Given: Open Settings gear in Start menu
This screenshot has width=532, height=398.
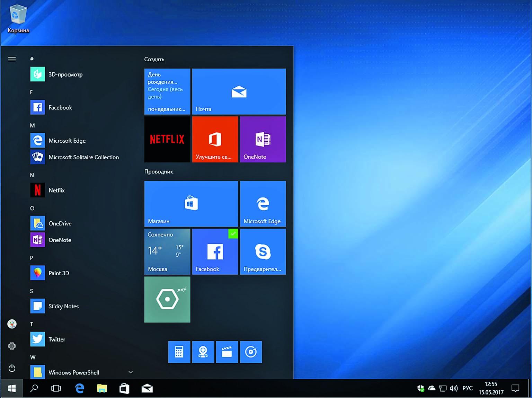Looking at the screenshot, I should (x=12, y=346).
